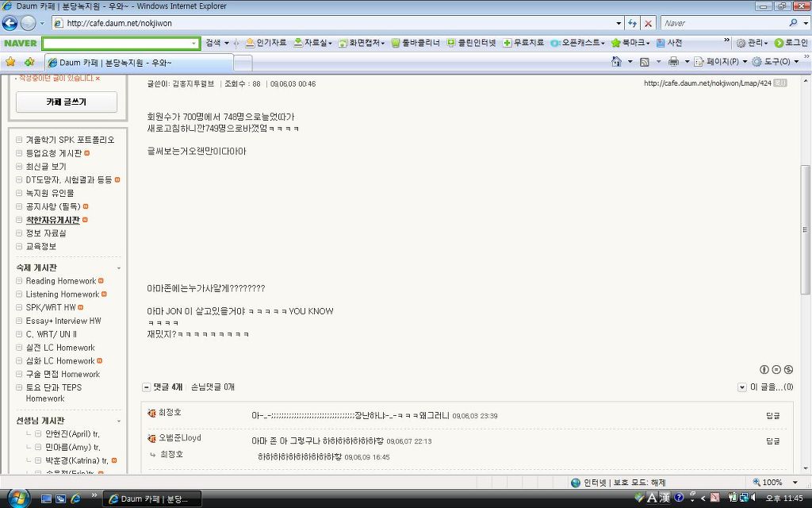This screenshot has height=508, width=812.
Task: Click 툴바클리너 toolbar item
Action: [x=416, y=43]
